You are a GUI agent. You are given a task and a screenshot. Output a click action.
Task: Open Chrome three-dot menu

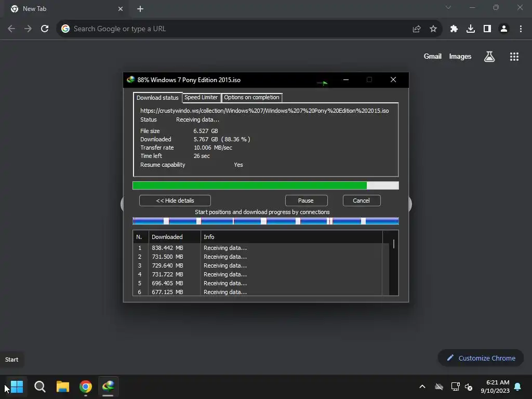point(521,29)
